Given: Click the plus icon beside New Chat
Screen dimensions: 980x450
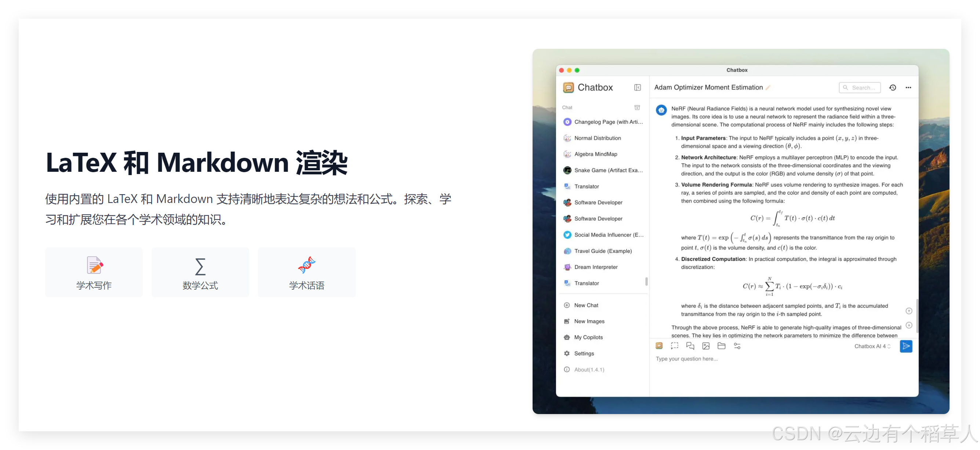Looking at the screenshot, I should [x=566, y=305].
